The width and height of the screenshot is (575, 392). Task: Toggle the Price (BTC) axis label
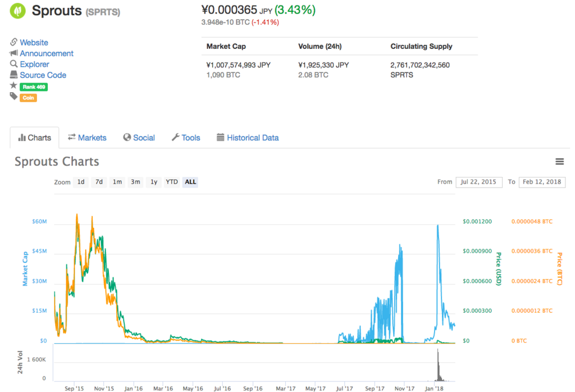click(x=559, y=269)
